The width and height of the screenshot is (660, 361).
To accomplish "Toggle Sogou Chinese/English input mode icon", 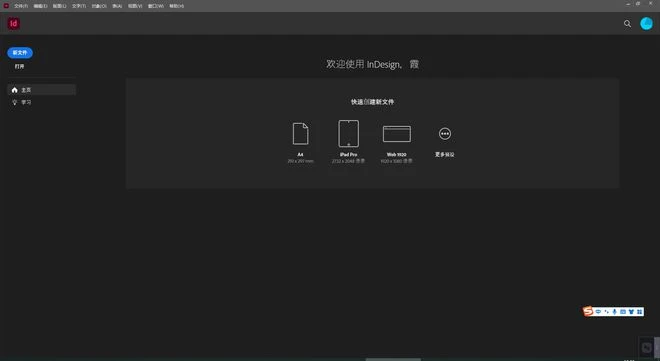I will pyautogui.click(x=598, y=312).
